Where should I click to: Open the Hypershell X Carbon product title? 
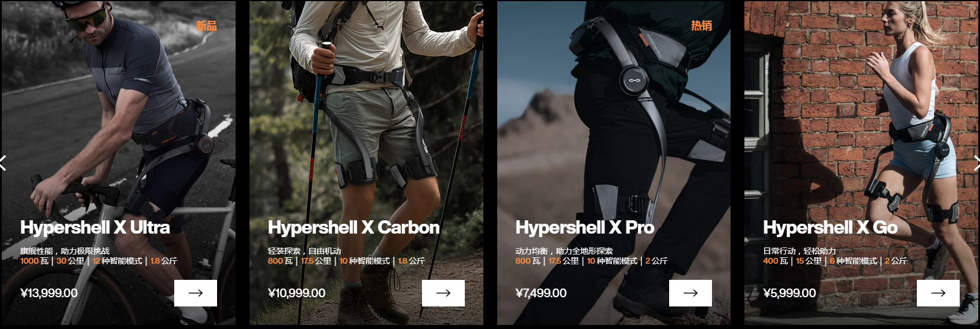[354, 227]
